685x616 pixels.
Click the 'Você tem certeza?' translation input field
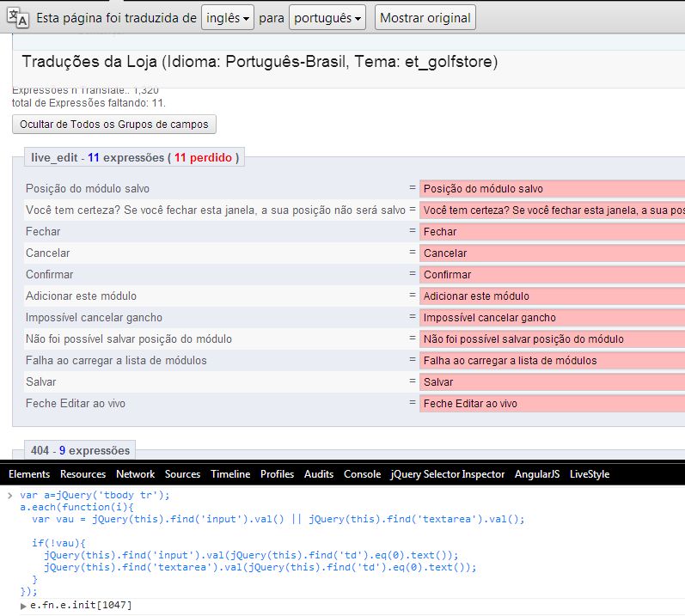tap(552, 210)
